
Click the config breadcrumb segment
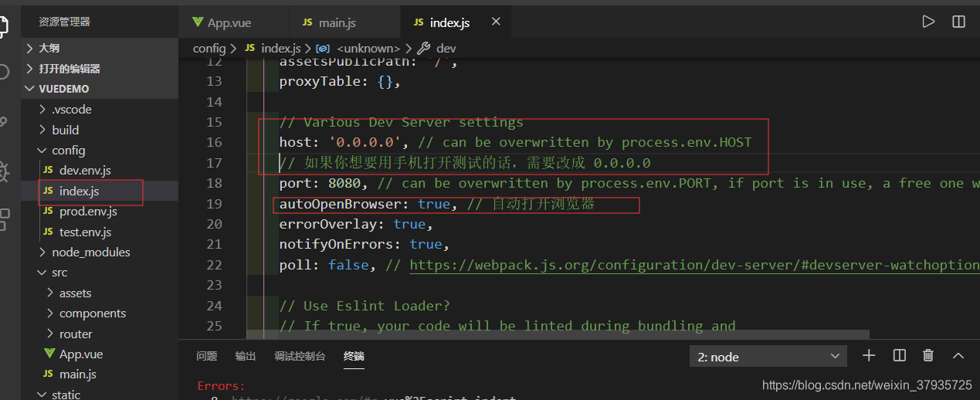point(209,48)
